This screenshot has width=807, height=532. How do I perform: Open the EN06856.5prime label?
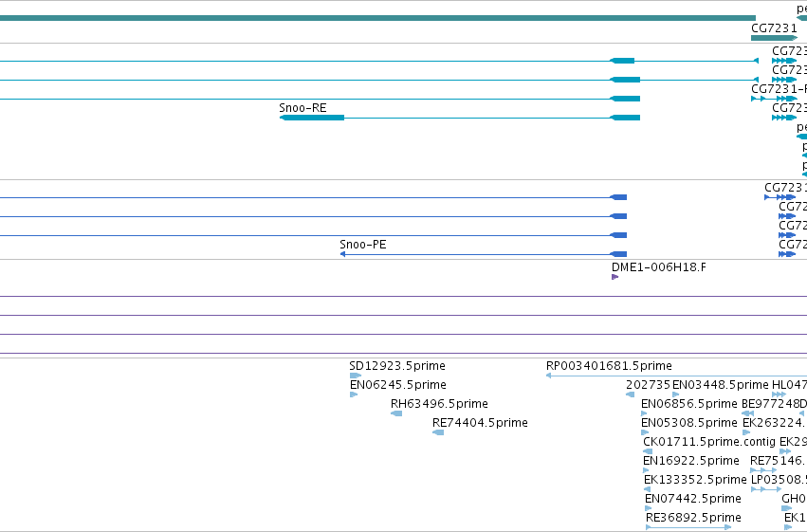[x=689, y=404]
